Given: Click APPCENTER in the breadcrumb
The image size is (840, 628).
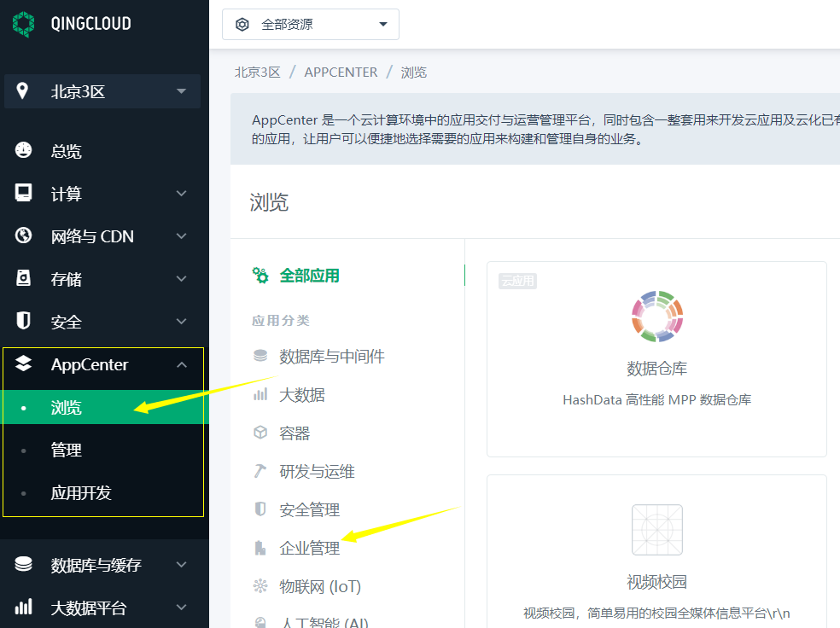Looking at the screenshot, I should point(341,73).
